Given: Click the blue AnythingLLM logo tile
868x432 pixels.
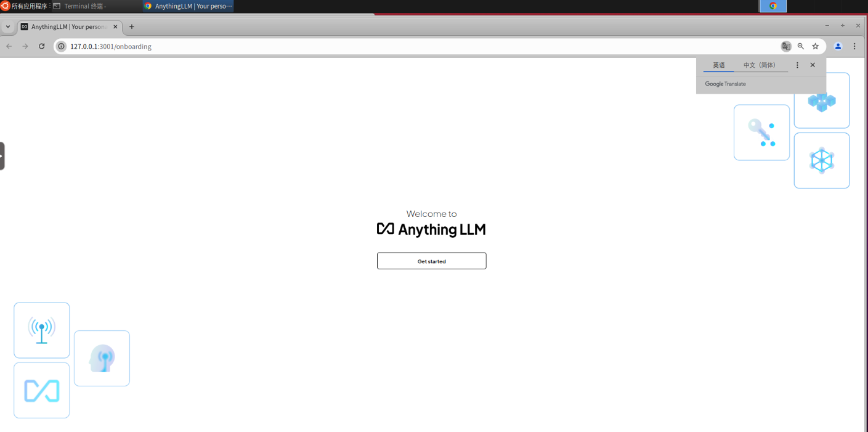Looking at the screenshot, I should 42,391.
